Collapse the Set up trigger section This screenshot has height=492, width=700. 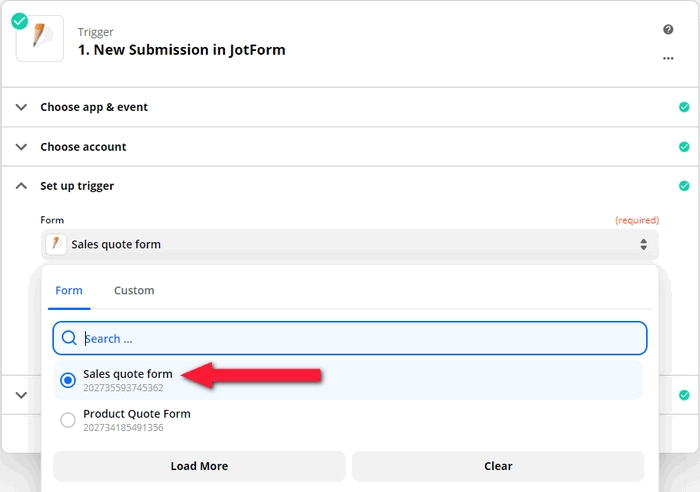21,186
